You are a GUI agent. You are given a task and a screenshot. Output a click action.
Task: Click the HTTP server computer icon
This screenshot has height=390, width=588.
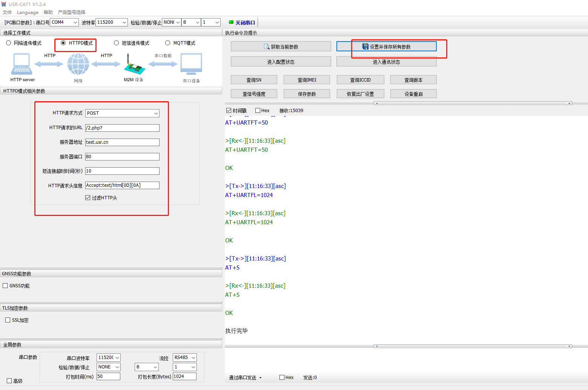coord(22,64)
